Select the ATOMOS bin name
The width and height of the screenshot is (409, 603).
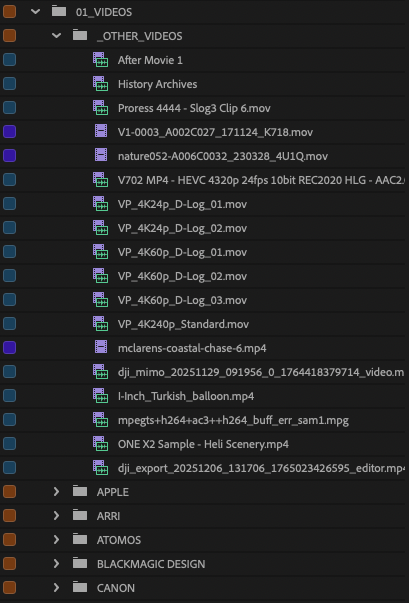[x=119, y=540]
